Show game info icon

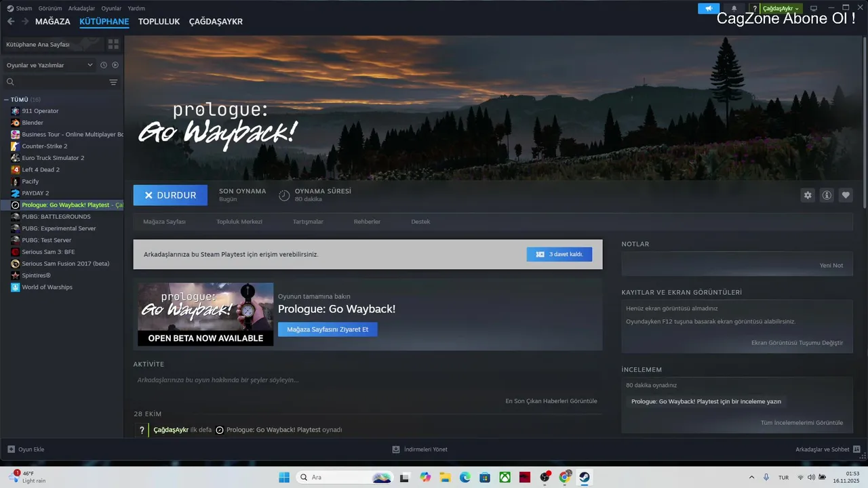827,195
